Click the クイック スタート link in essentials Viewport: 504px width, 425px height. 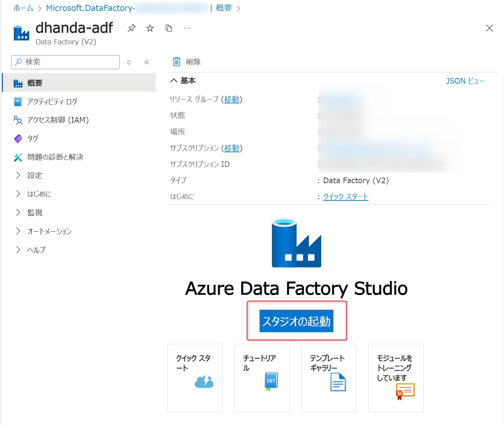(x=346, y=197)
